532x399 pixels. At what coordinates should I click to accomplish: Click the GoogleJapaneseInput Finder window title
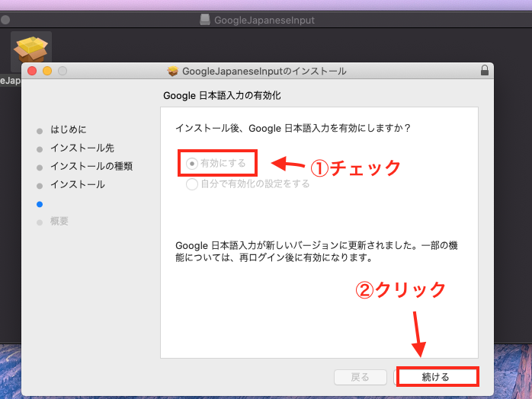coord(264,21)
